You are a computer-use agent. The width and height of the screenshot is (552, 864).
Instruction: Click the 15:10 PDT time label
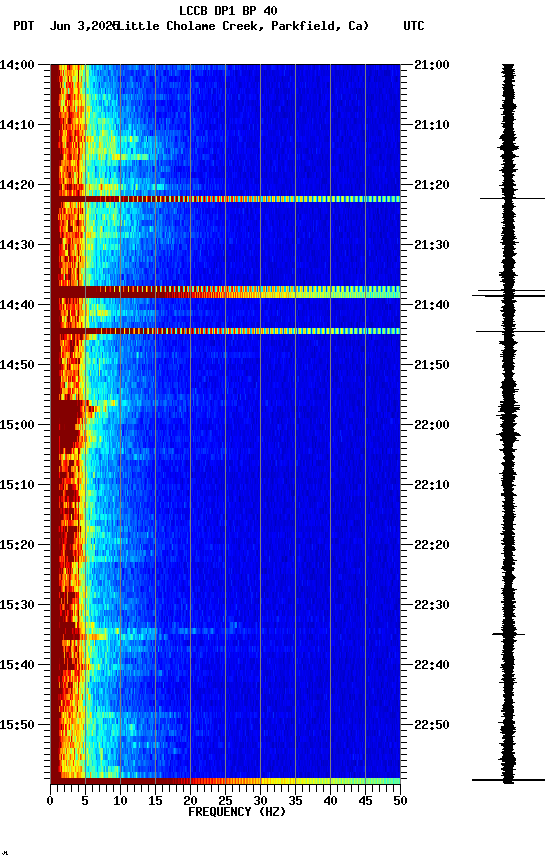coord(17,485)
